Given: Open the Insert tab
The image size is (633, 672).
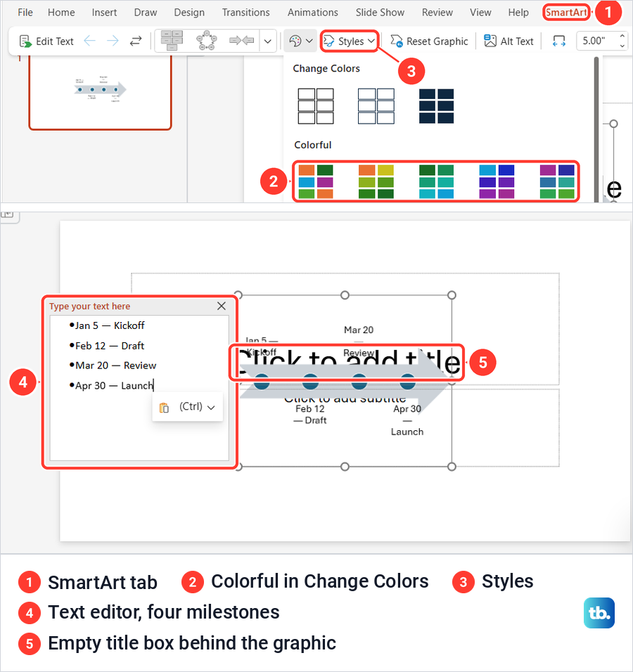Looking at the screenshot, I should click(x=104, y=13).
